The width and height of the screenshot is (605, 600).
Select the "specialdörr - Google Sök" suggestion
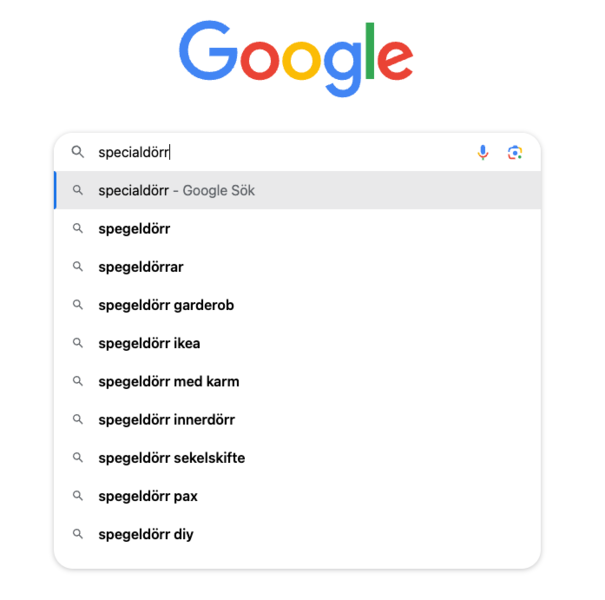point(176,190)
